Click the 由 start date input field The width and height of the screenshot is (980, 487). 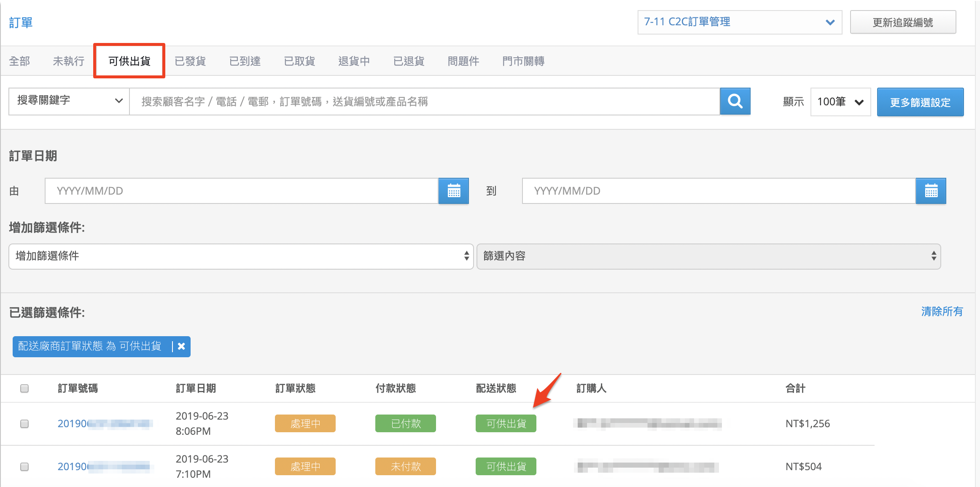click(242, 191)
